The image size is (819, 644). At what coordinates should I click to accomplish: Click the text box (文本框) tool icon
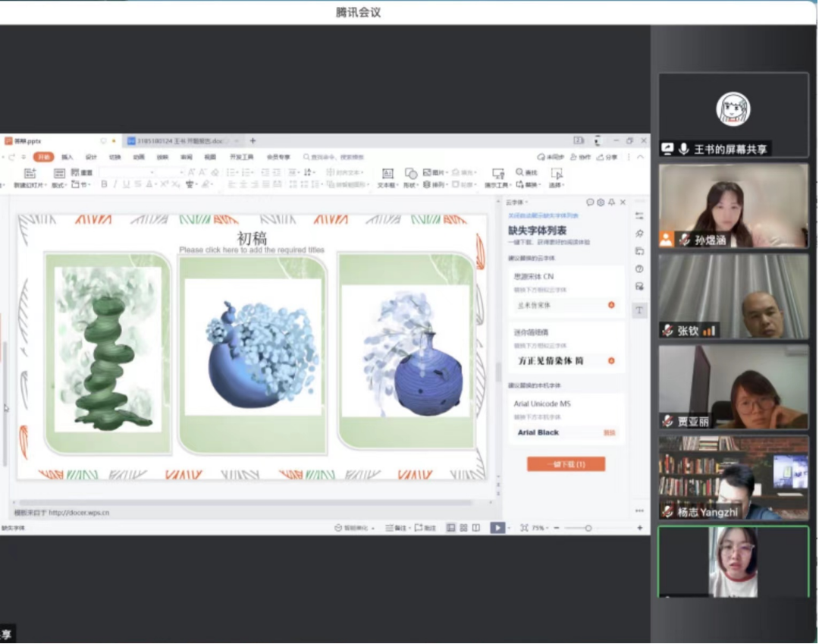[x=387, y=174]
